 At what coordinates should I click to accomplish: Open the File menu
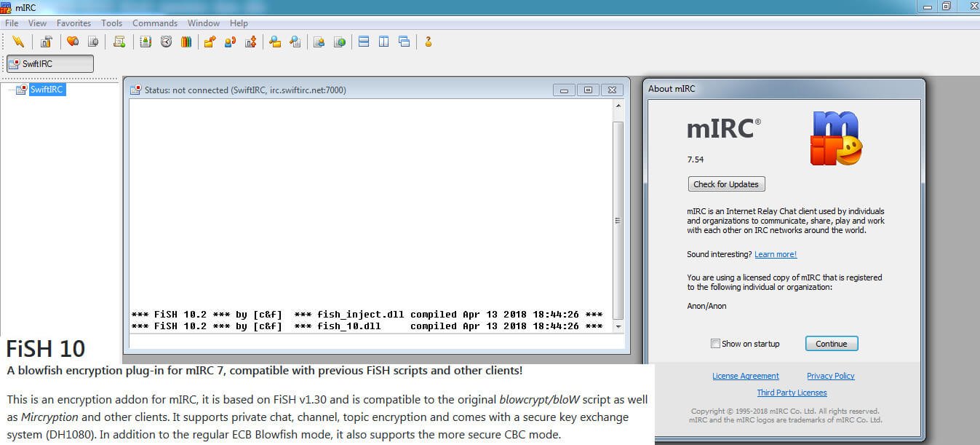click(x=12, y=23)
